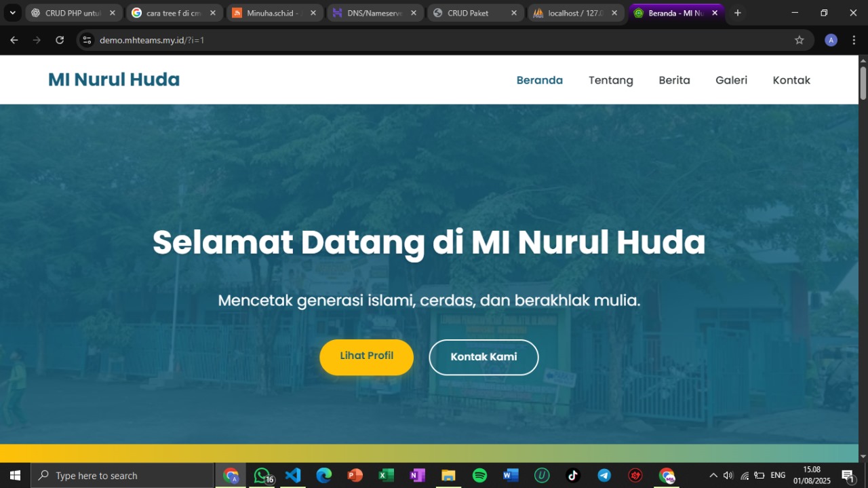Reload the page with the refresh icon
This screenshot has height=488, width=868.
click(x=60, y=39)
